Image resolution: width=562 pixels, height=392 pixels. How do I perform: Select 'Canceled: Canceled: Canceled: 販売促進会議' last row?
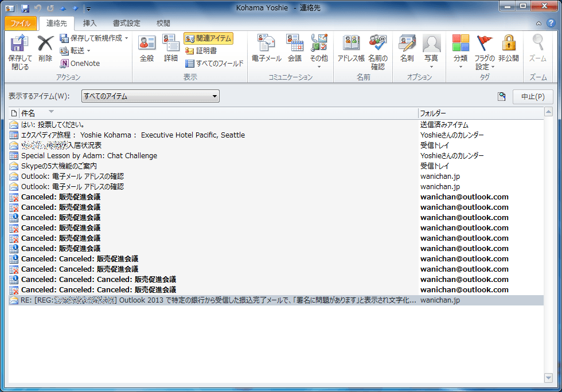coord(276,290)
